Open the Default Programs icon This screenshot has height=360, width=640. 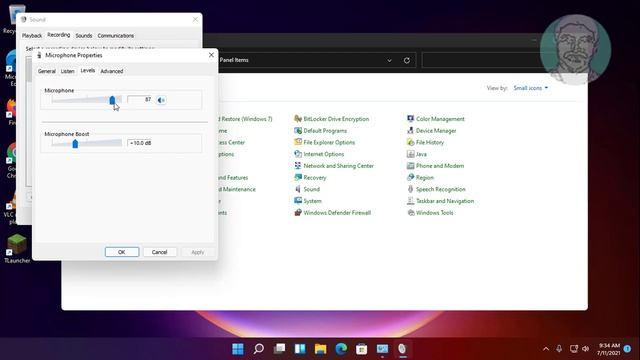point(298,131)
